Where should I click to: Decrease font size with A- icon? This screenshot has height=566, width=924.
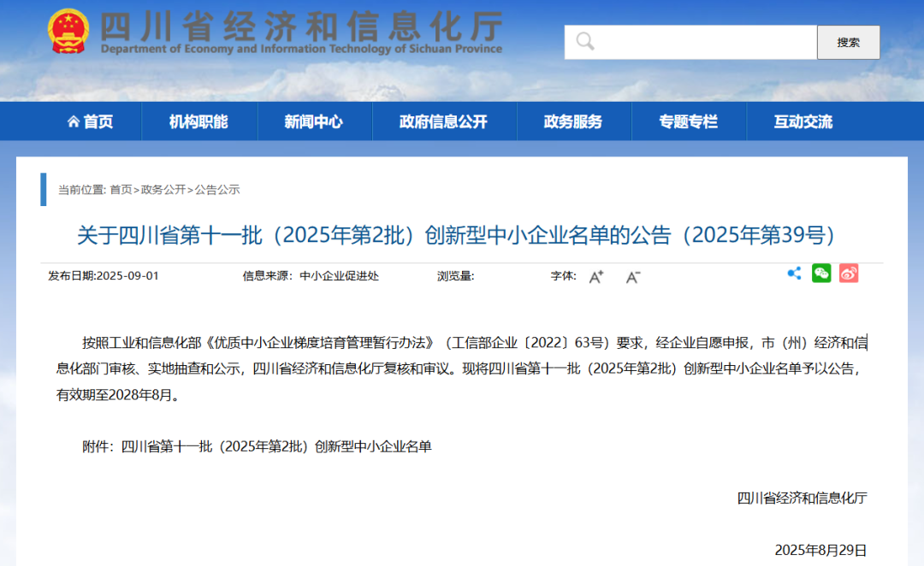coord(633,276)
